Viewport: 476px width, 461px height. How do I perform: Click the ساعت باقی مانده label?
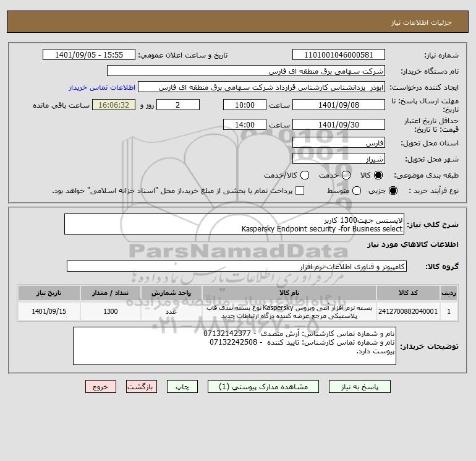point(61,105)
